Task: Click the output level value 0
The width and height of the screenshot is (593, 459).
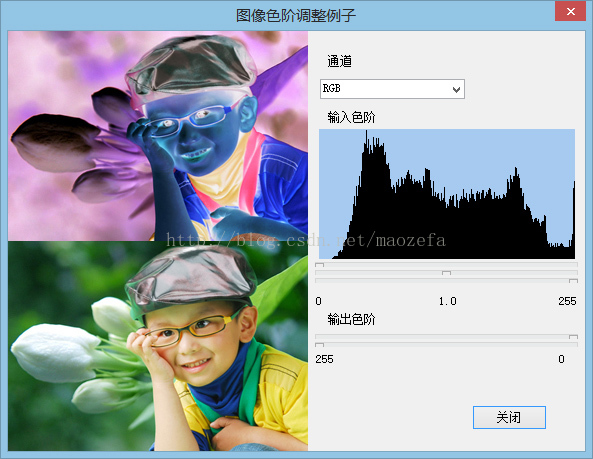Action: point(561,359)
